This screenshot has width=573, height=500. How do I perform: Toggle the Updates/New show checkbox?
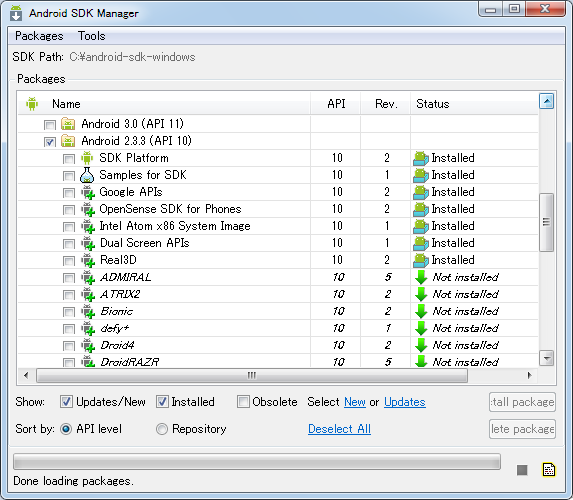pos(66,402)
